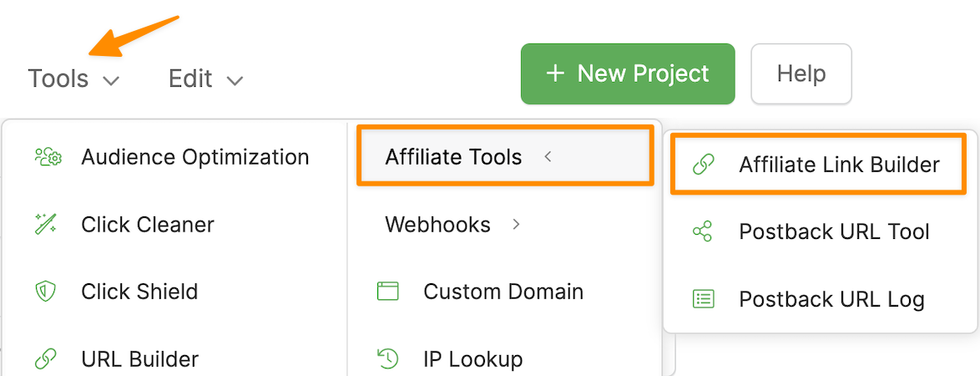Click the Postback URL Log list icon
The width and height of the screenshot is (980, 376).
coord(704,299)
